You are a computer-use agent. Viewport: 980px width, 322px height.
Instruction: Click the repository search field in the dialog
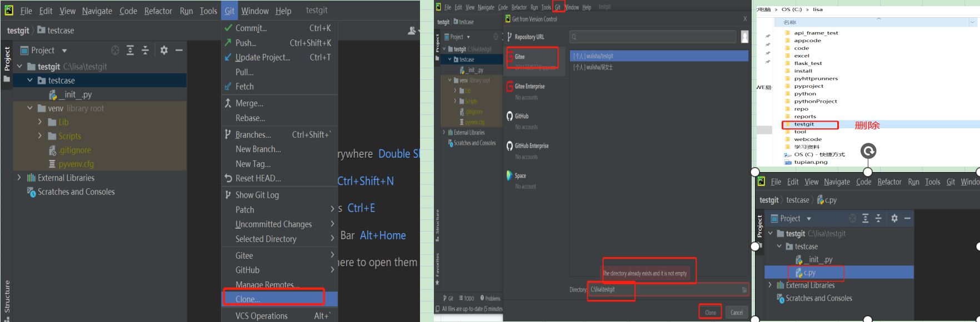tap(653, 37)
